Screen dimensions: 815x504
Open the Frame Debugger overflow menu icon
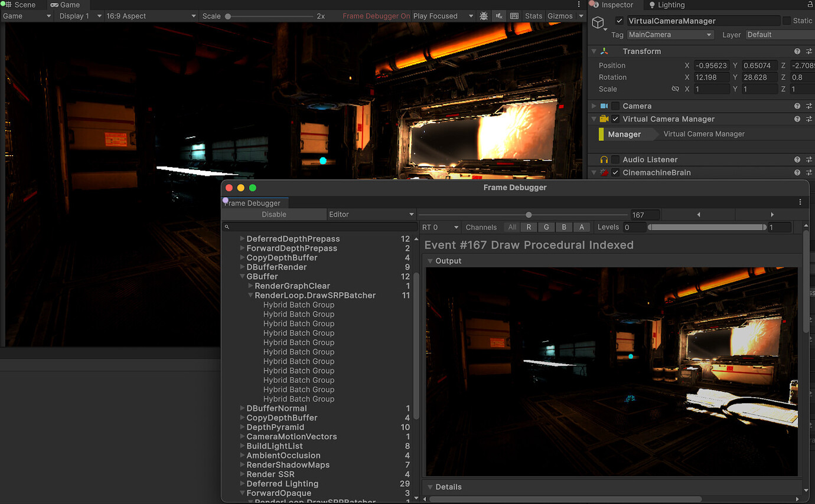(801, 202)
